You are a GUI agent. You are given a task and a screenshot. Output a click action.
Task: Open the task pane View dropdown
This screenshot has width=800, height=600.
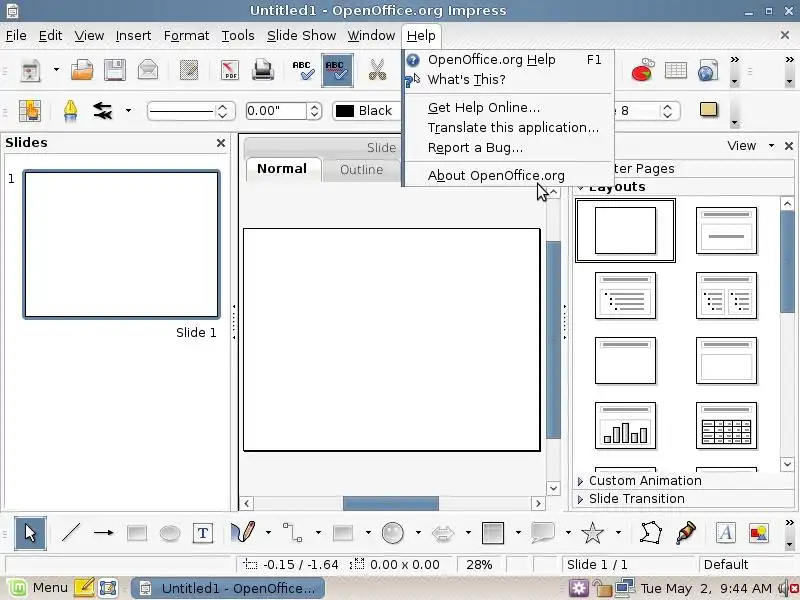click(x=750, y=146)
